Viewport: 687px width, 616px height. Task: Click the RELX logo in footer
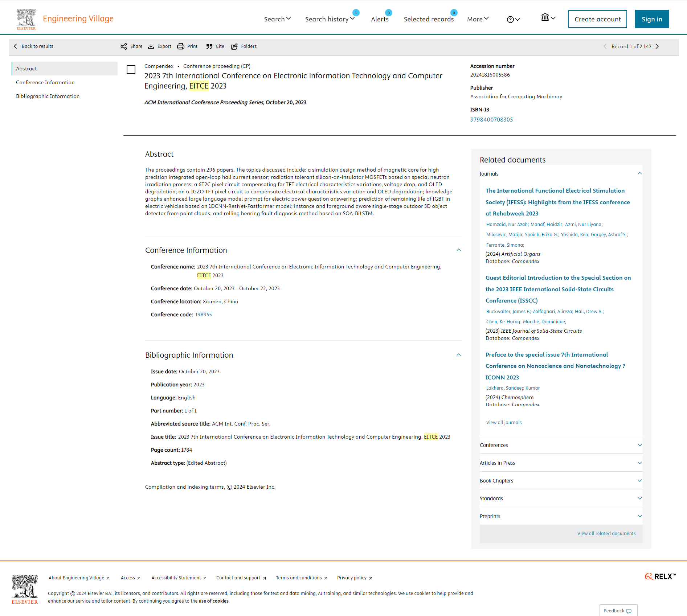coord(660,576)
